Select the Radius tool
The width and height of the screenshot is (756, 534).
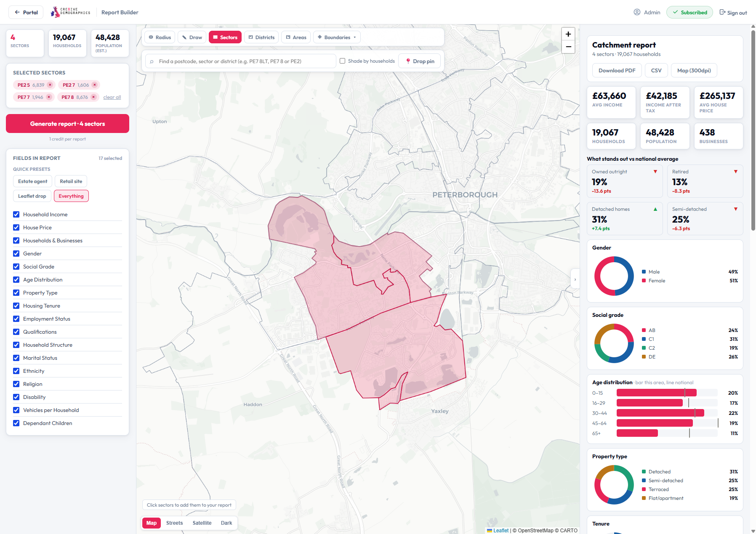tap(160, 37)
